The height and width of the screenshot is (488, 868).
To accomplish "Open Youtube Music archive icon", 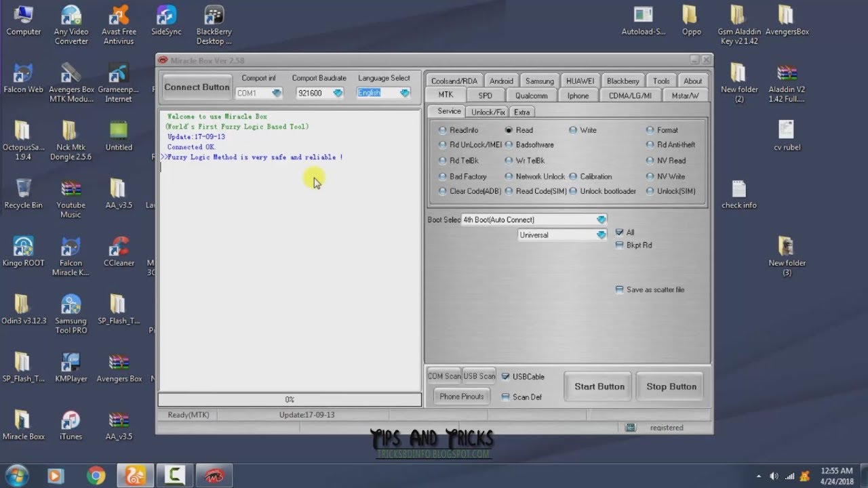I will pyautogui.click(x=71, y=199).
